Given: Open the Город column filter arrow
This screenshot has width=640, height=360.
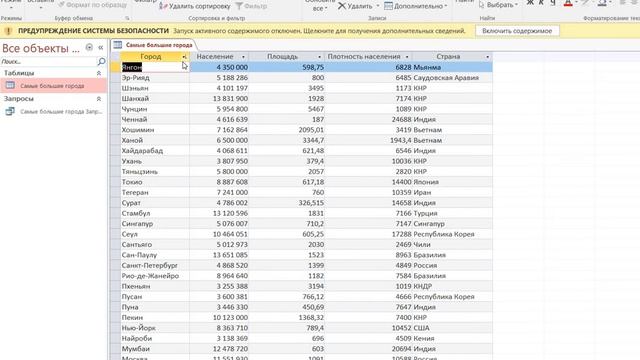Looking at the screenshot, I should (x=184, y=57).
